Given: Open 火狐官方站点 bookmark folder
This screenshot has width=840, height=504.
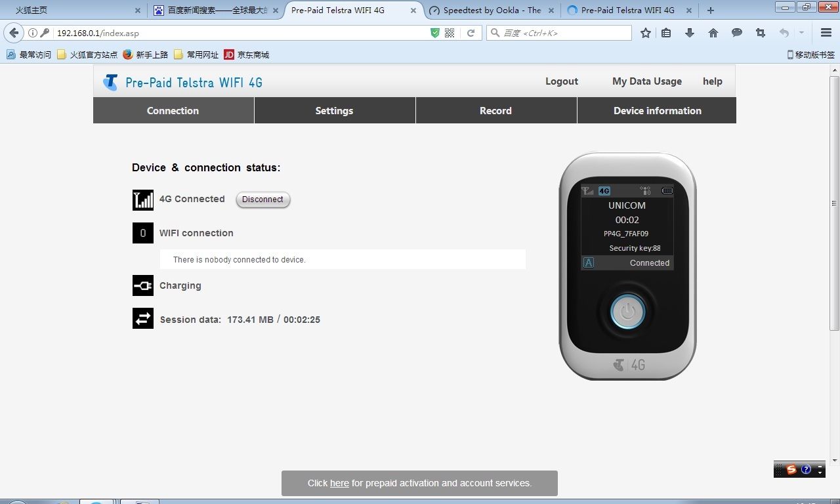Looking at the screenshot, I should click(x=87, y=54).
